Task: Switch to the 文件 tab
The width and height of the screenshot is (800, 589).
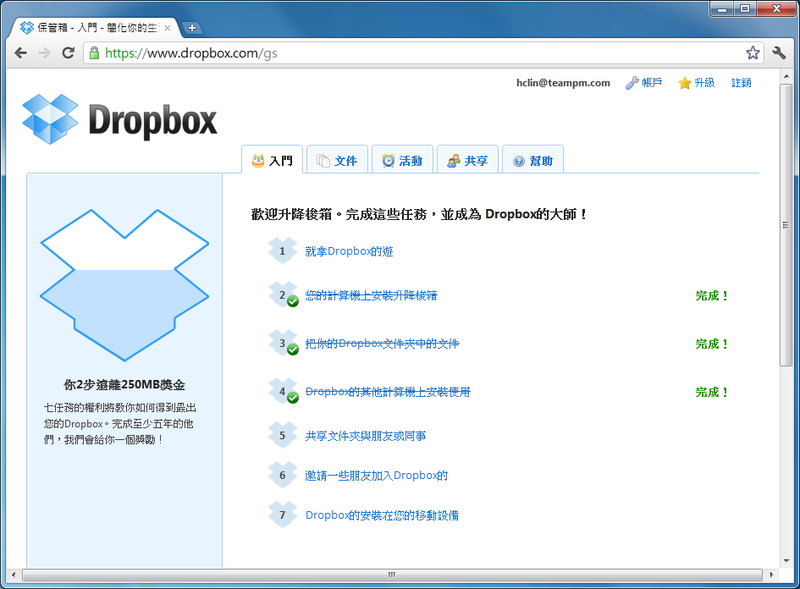Action: pyautogui.click(x=337, y=160)
